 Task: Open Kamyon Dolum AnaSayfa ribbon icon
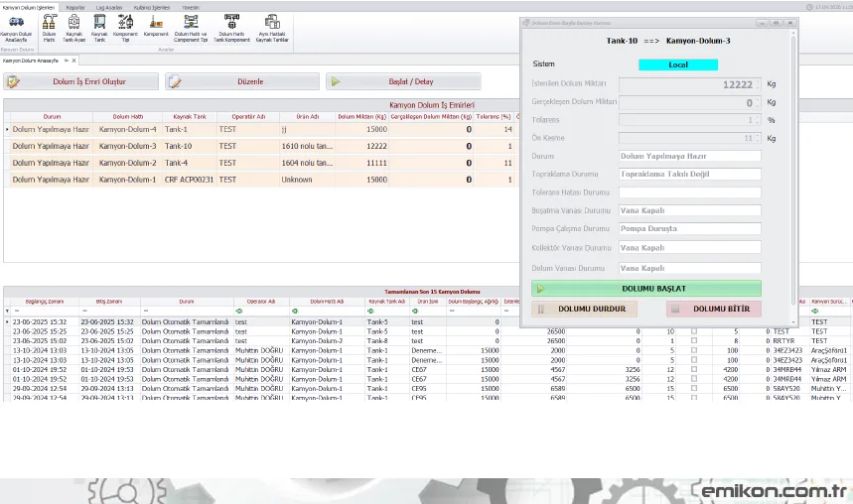pyautogui.click(x=16, y=28)
